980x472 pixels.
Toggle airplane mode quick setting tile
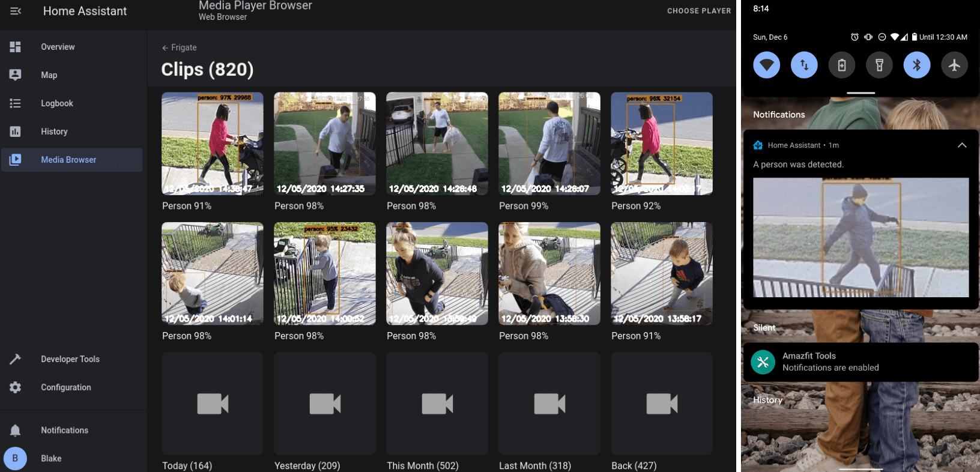point(954,65)
